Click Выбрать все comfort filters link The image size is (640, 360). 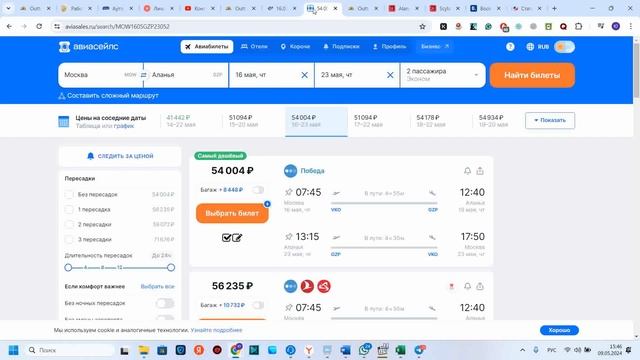[x=158, y=287]
